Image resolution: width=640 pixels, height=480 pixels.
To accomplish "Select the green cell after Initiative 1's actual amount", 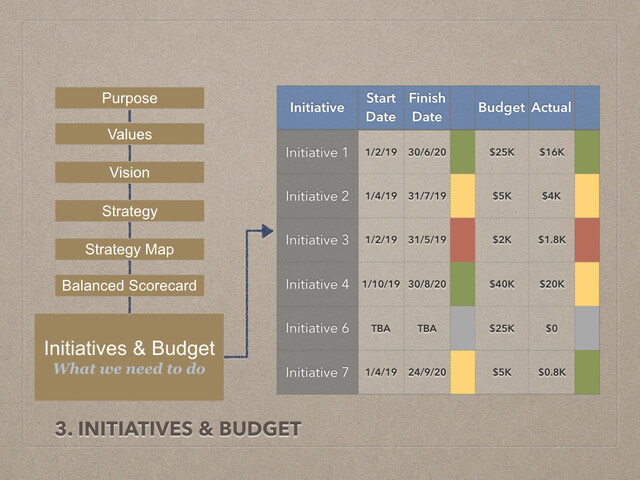I will click(x=586, y=152).
